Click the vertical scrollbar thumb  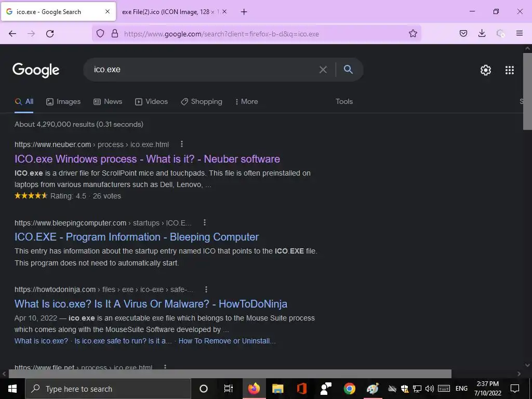527,91
